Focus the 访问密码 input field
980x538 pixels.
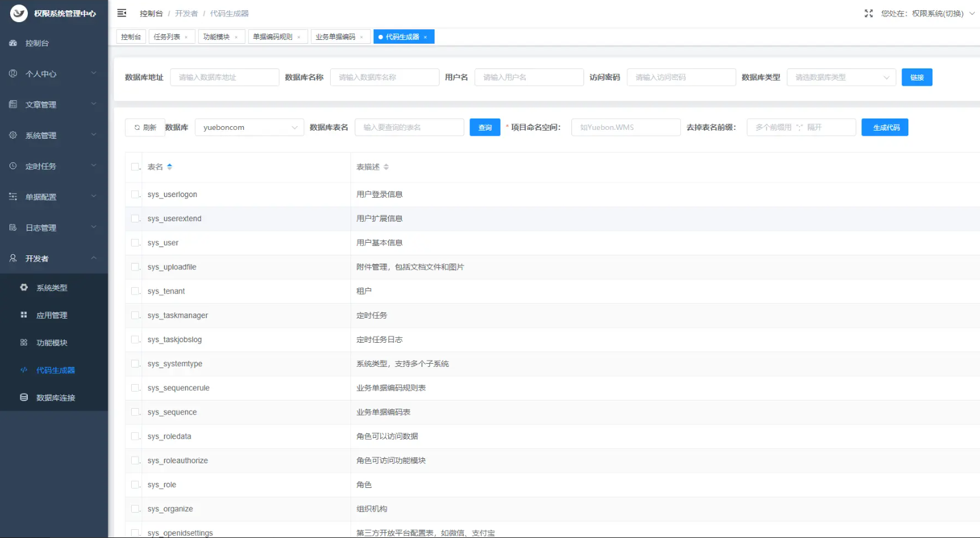(x=682, y=77)
